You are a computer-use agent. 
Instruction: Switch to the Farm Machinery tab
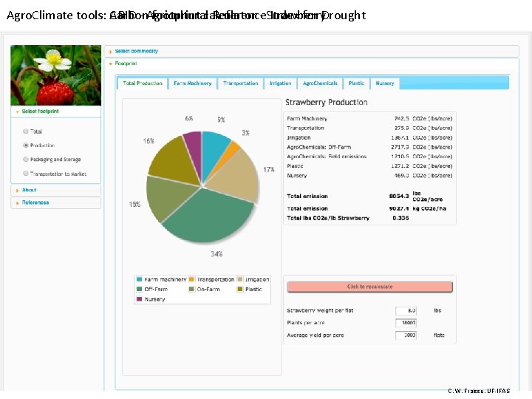[x=192, y=83]
